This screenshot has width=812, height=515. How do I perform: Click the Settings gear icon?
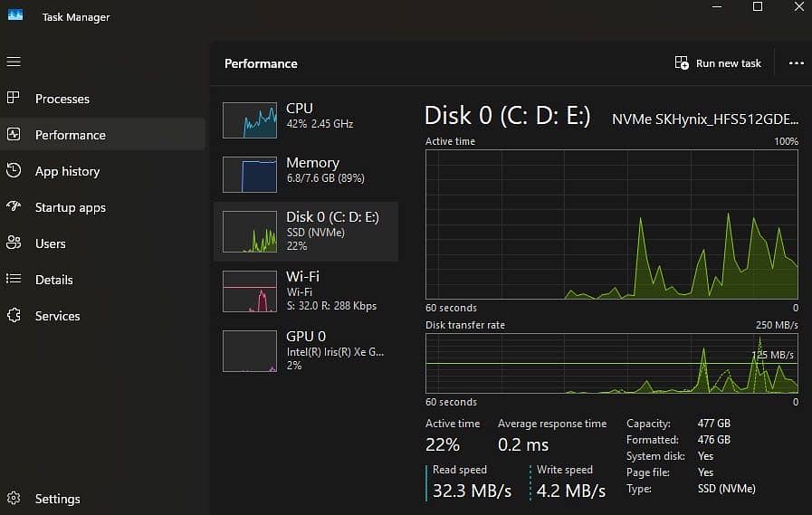pyautogui.click(x=14, y=498)
